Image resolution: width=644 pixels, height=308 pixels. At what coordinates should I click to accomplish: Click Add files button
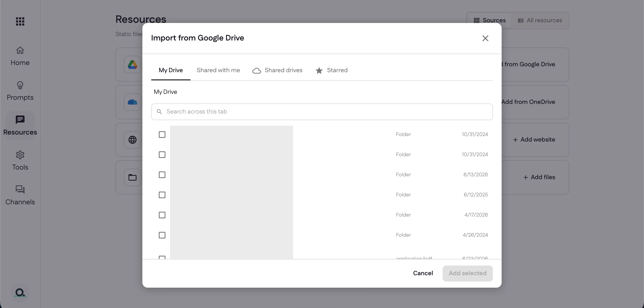(x=539, y=177)
